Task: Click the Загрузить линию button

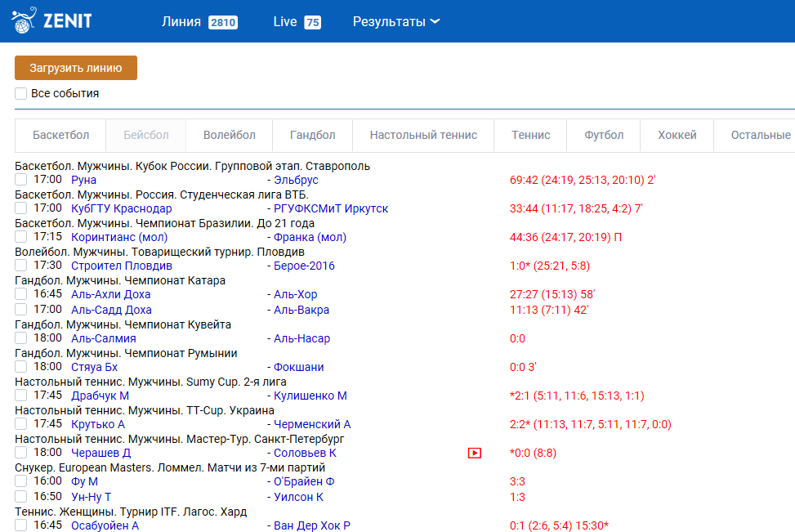Action: 76,68
